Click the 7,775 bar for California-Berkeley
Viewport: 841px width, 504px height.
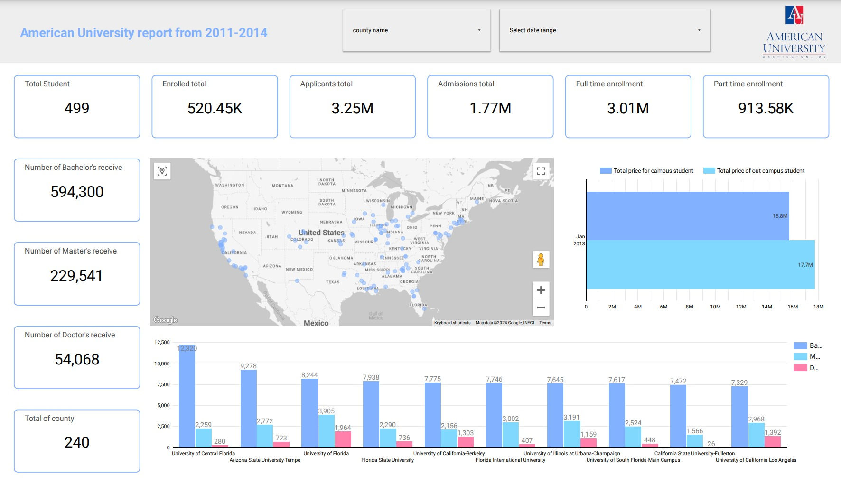(433, 415)
